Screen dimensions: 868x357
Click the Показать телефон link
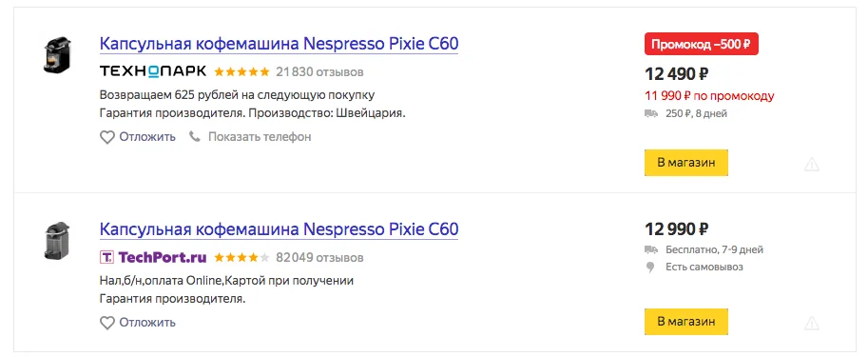pyautogui.click(x=260, y=136)
